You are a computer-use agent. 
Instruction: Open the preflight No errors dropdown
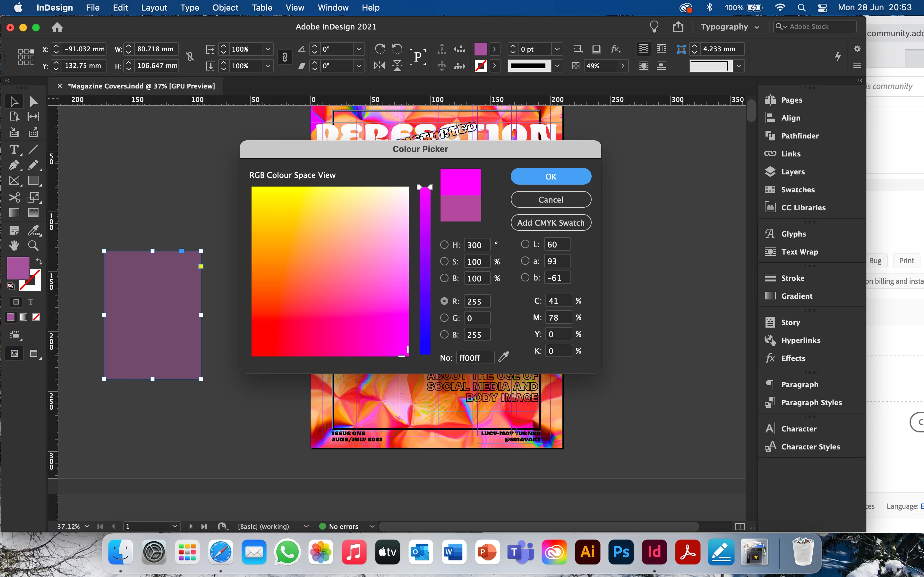(x=372, y=526)
